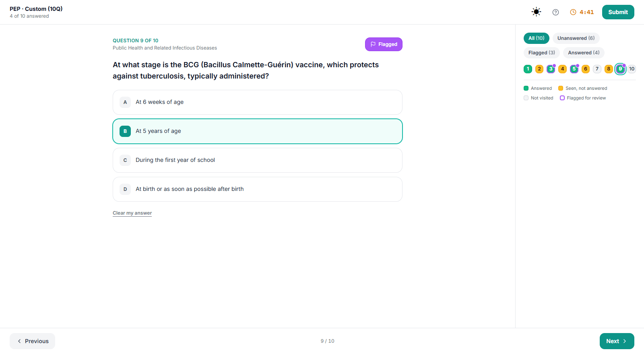Screen dimensions: 644x354
Task: Go to question 10 bubble
Action: pyautogui.click(x=632, y=69)
